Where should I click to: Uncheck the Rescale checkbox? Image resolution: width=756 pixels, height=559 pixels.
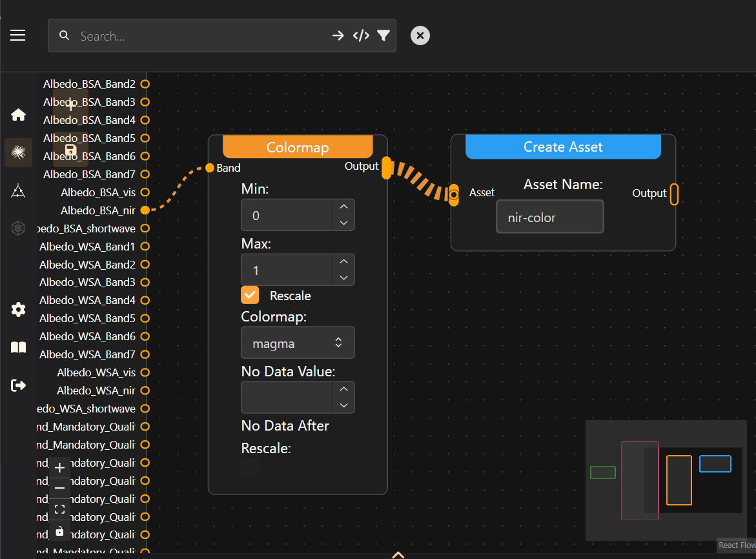(x=250, y=295)
